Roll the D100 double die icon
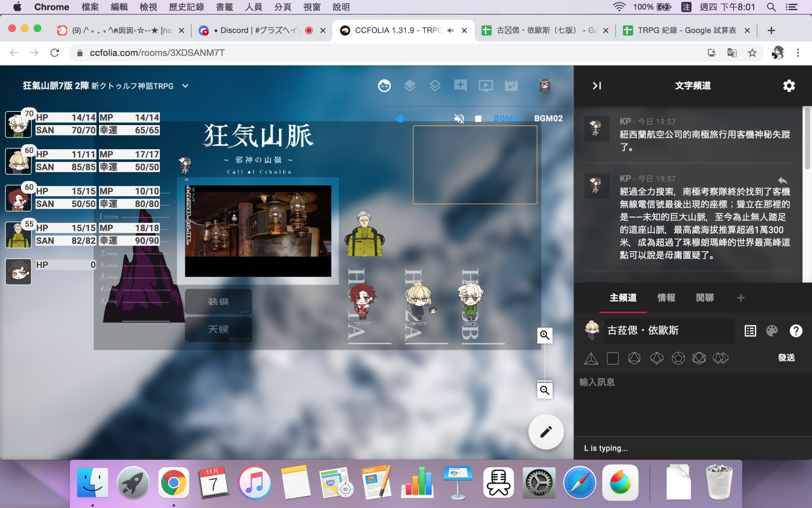Viewport: 812px width, 508px height. click(x=720, y=358)
